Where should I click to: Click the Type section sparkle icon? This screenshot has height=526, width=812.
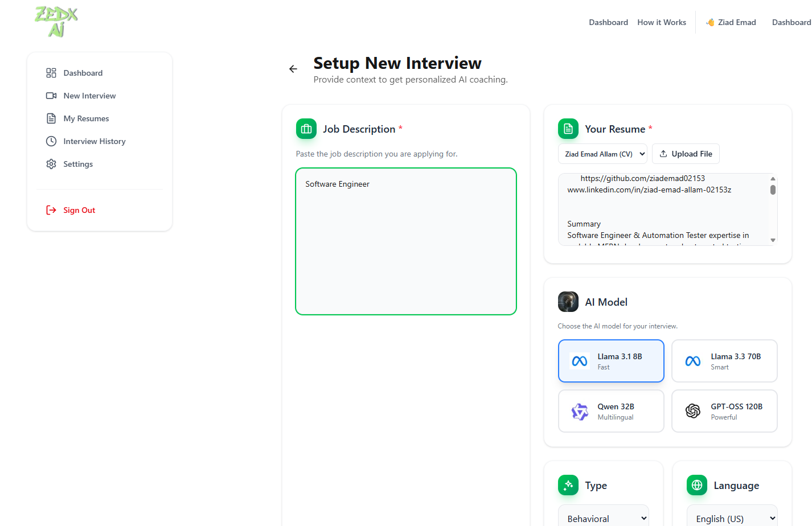click(568, 485)
